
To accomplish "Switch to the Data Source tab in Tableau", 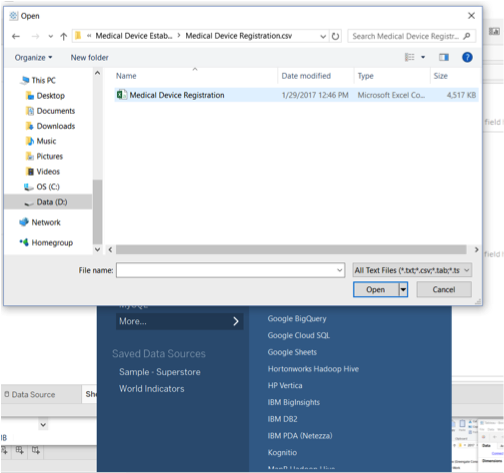I will click(30, 395).
